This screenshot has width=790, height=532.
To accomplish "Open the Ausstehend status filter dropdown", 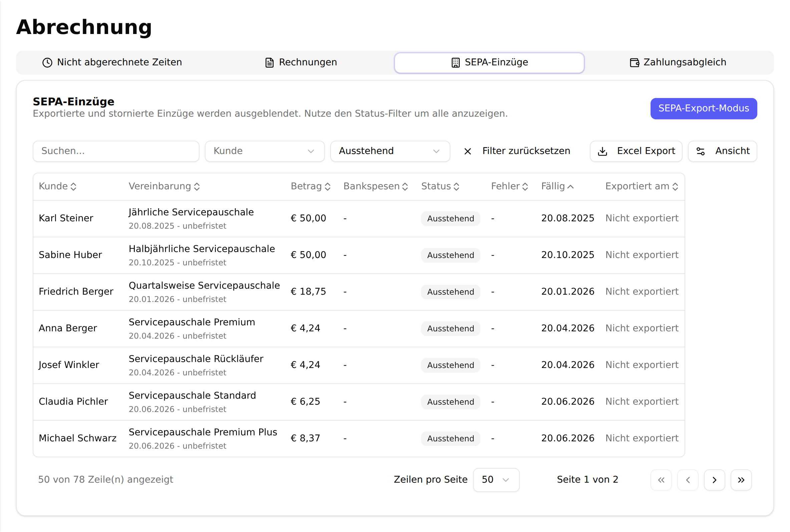I will (390, 151).
